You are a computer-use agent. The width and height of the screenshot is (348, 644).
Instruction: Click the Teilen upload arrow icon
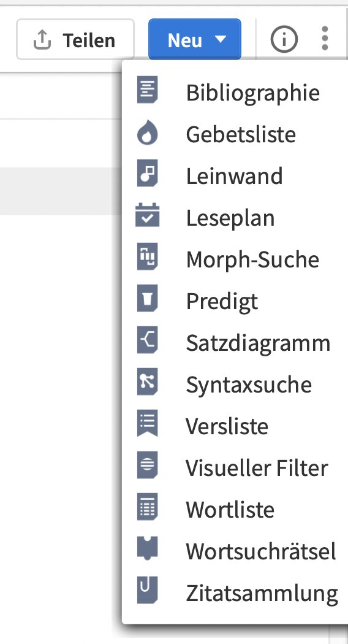[x=42, y=40]
